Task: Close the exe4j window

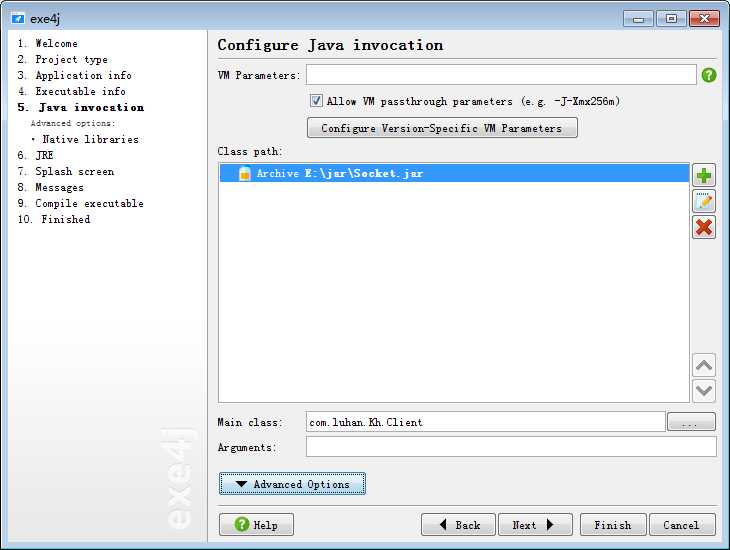Action: [704, 19]
